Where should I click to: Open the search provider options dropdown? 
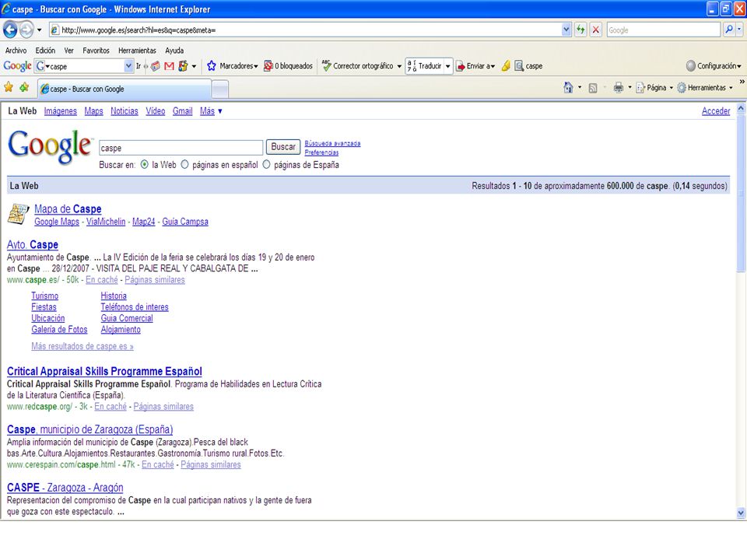tap(739, 30)
